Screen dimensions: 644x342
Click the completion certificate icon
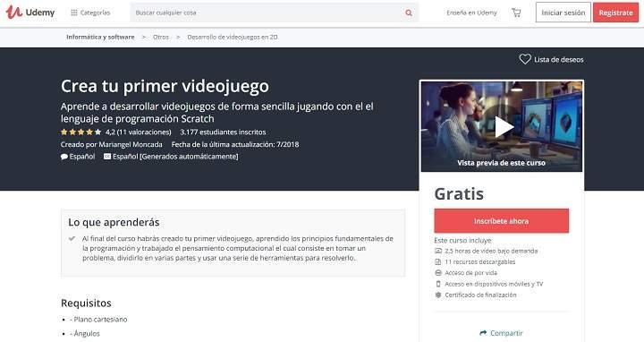point(438,295)
